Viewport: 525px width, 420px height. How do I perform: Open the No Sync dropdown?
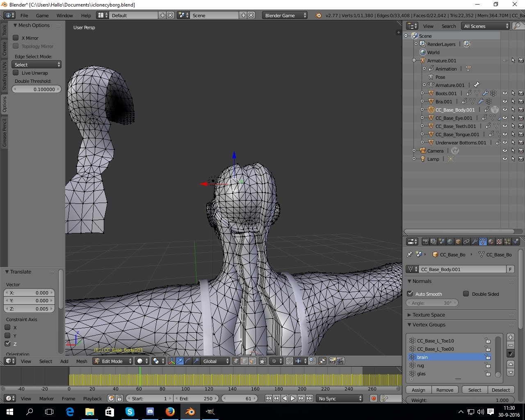coord(340,398)
